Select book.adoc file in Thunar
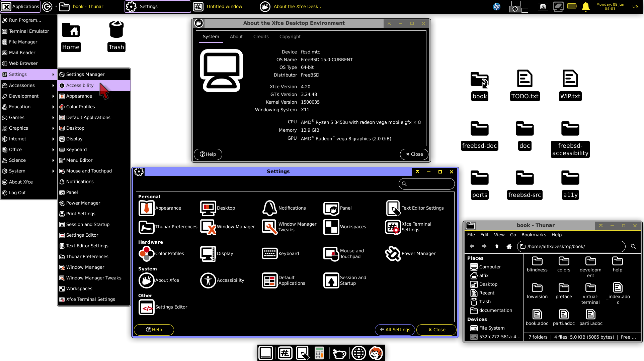This screenshot has width=644, height=361. pyautogui.click(x=537, y=318)
